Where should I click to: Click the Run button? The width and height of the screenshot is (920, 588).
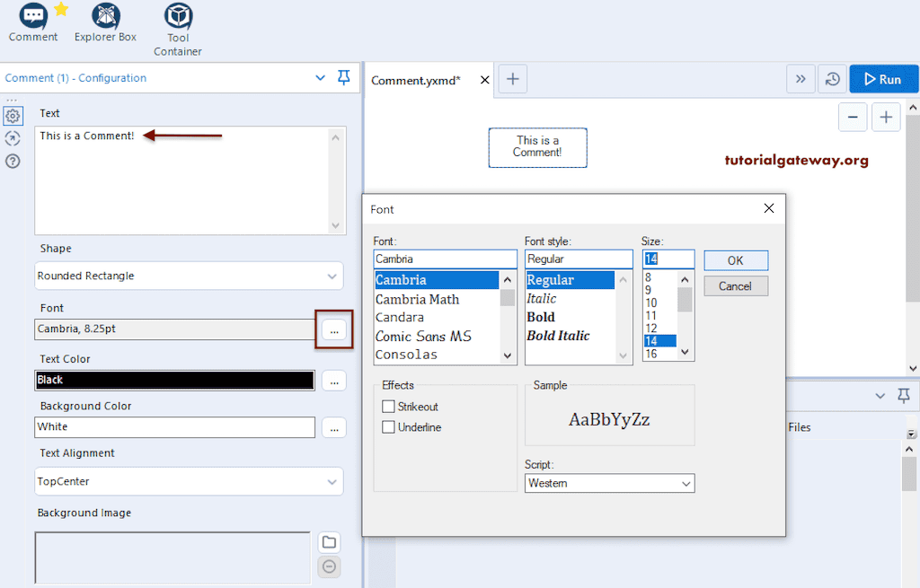pos(883,79)
